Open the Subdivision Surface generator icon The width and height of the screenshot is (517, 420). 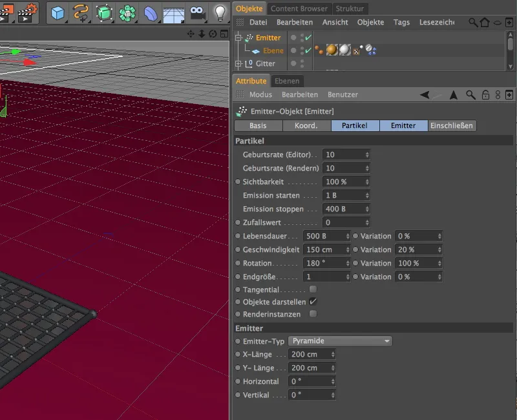[x=104, y=13]
